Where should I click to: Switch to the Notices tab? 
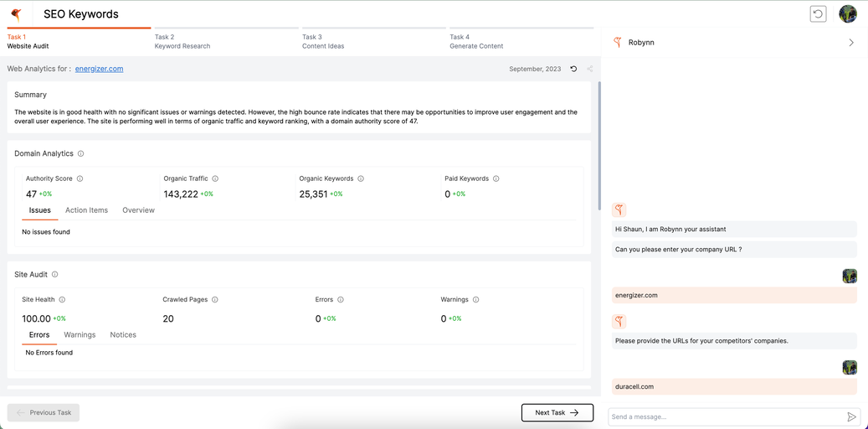123,335
